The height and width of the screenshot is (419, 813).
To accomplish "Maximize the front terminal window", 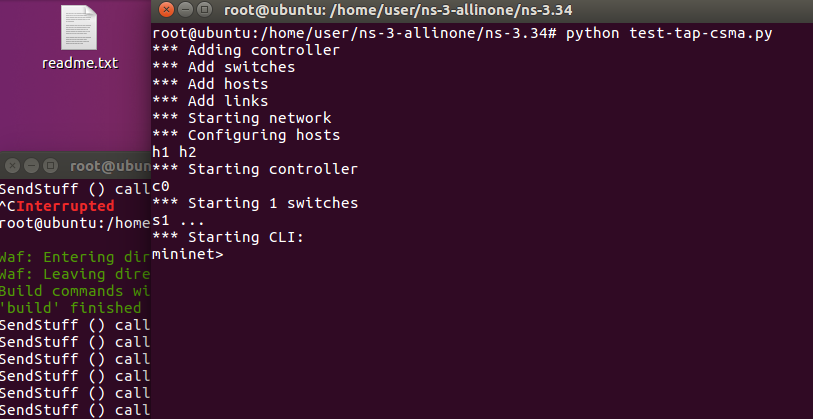I will (205, 9).
